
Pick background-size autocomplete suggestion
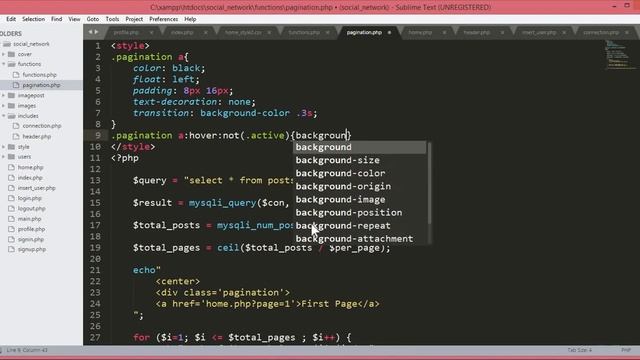[x=360, y=160]
